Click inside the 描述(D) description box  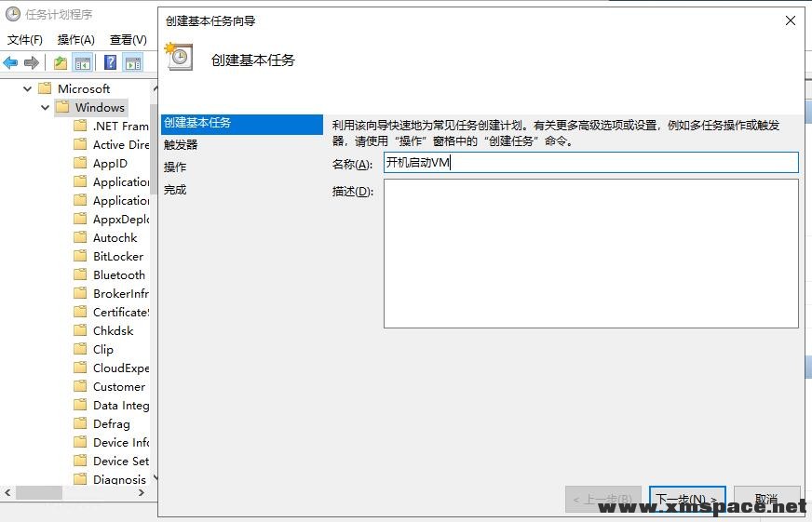pyautogui.click(x=590, y=253)
